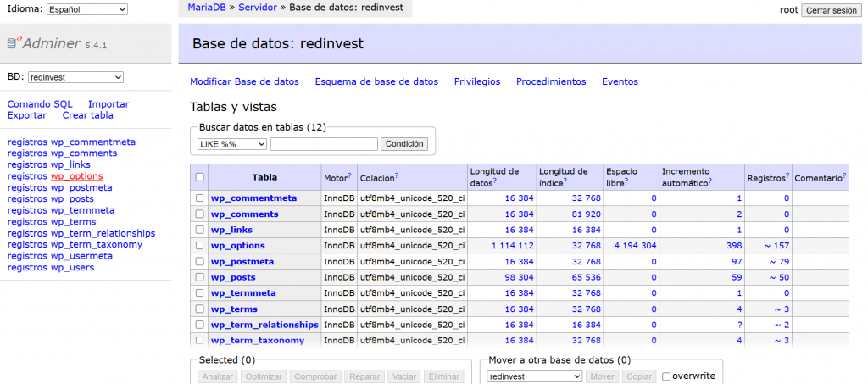The width and height of the screenshot is (868, 384).
Task: Tick the checkbox for wp_options row
Action: 199,246
